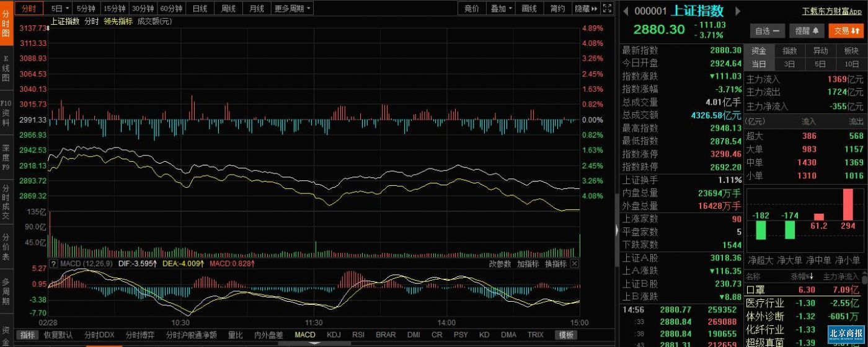
Task: Switch to the 15分钟 period
Action: pyautogui.click(x=114, y=9)
